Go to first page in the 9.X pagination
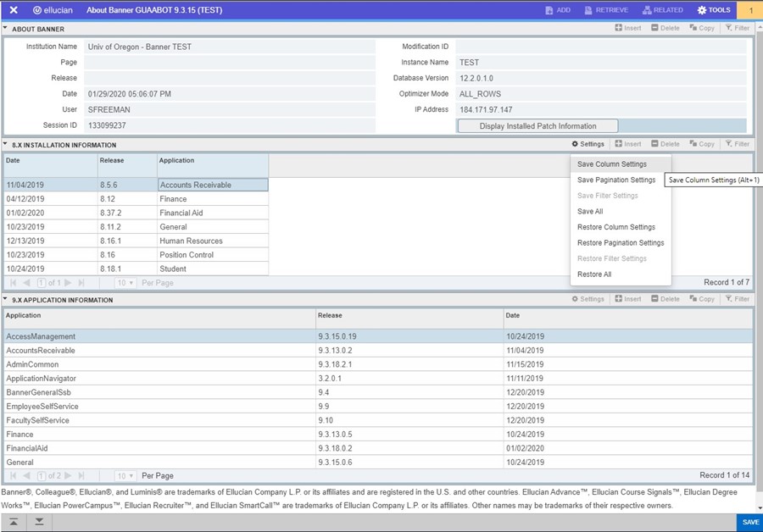The width and height of the screenshot is (763, 532). (x=13, y=475)
